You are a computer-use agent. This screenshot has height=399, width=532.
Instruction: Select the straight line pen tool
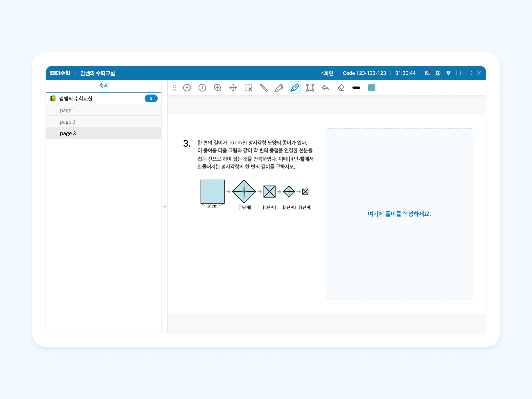(x=264, y=88)
